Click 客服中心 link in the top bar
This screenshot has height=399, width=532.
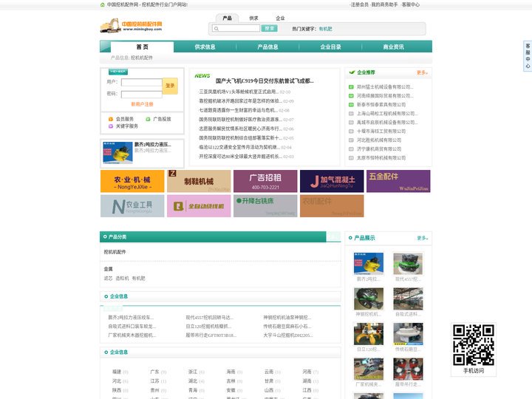(x=411, y=4)
